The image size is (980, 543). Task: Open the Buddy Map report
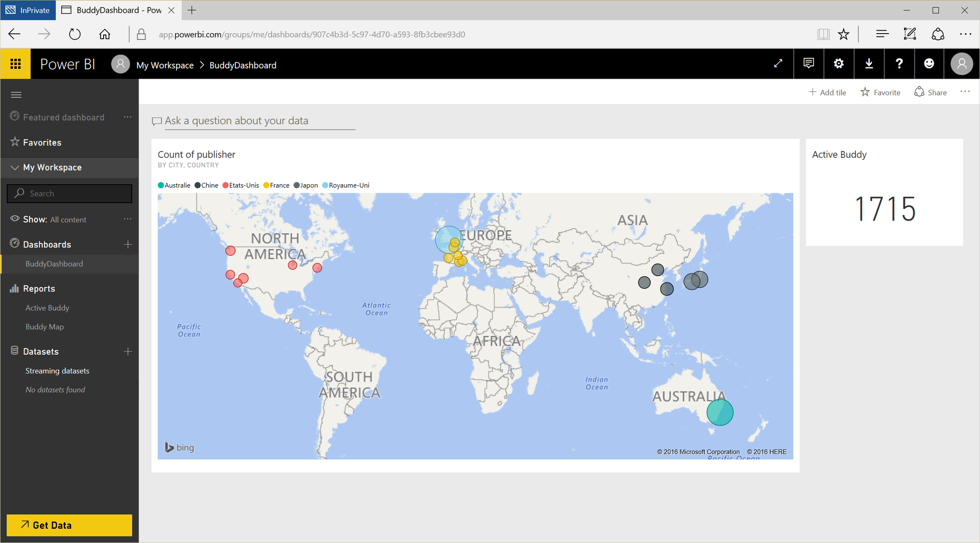pyautogui.click(x=45, y=327)
